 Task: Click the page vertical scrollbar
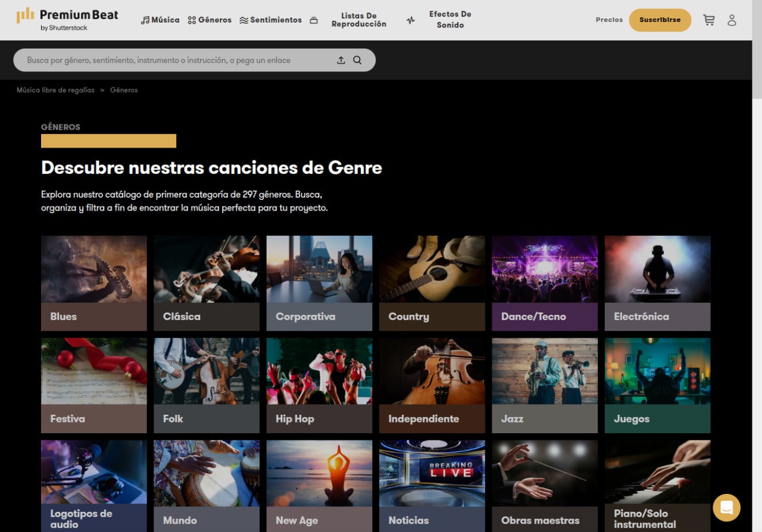[x=757, y=238]
